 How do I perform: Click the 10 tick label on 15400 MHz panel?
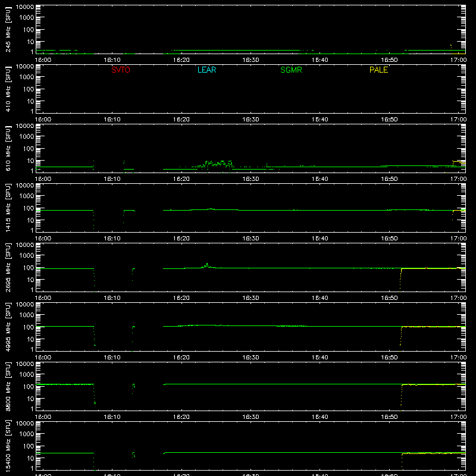click(30, 458)
